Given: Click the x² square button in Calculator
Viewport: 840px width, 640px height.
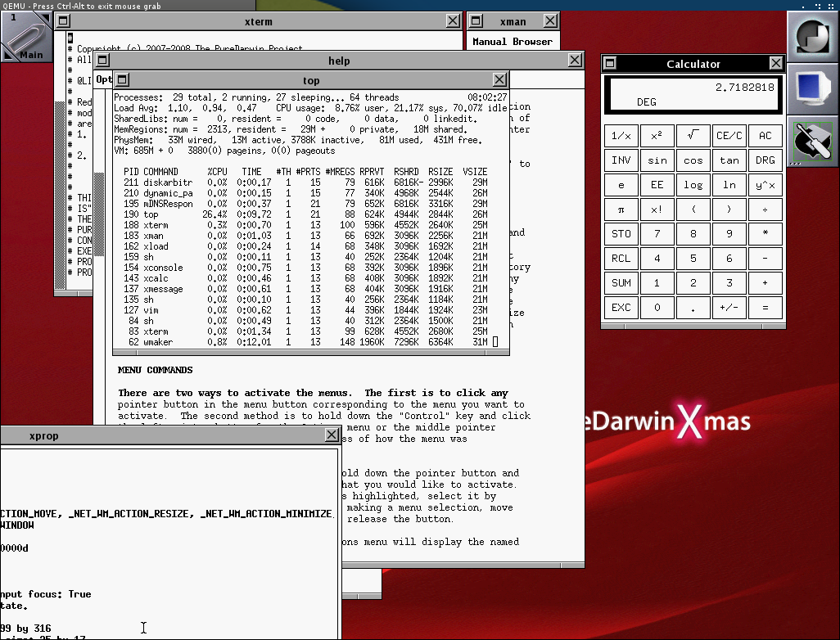Looking at the screenshot, I should pyautogui.click(x=657, y=136).
